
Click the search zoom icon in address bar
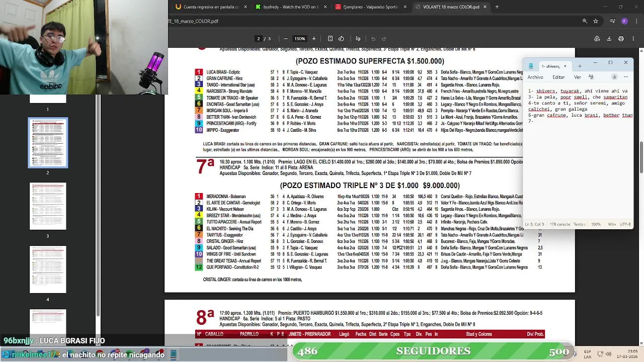pyautogui.click(x=585, y=21)
